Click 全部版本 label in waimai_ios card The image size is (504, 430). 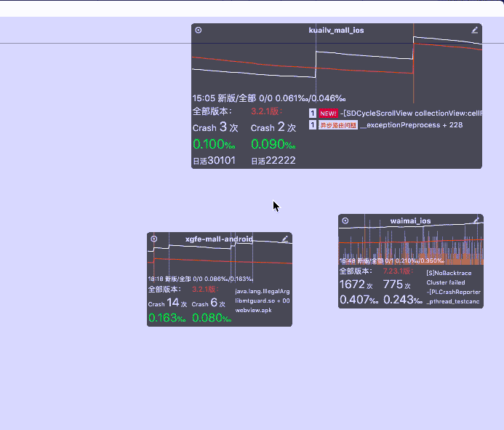(356, 271)
